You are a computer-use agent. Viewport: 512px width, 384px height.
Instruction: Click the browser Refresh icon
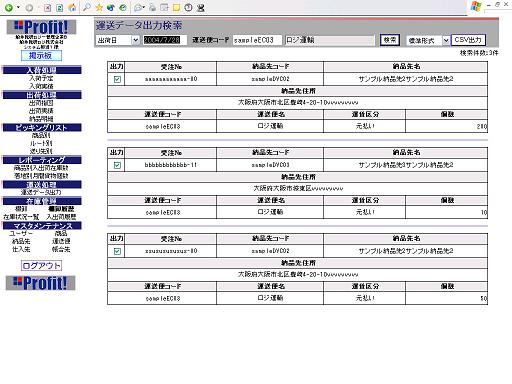coord(60,8)
